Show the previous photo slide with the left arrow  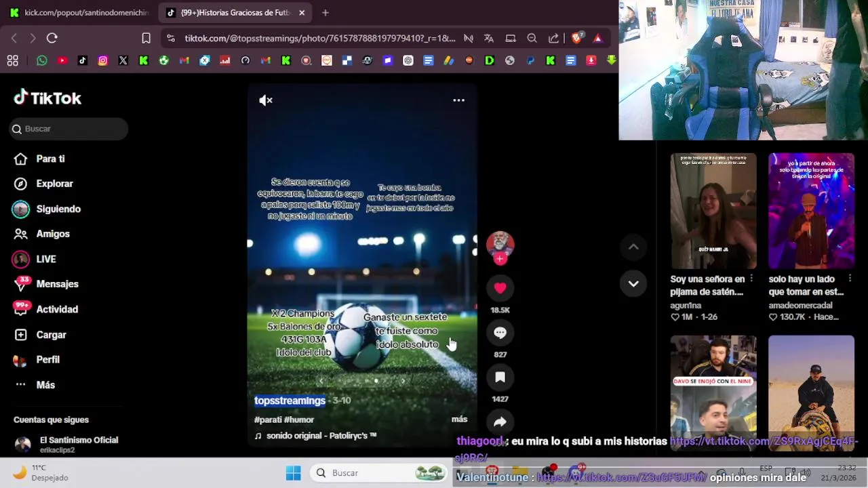click(x=321, y=381)
